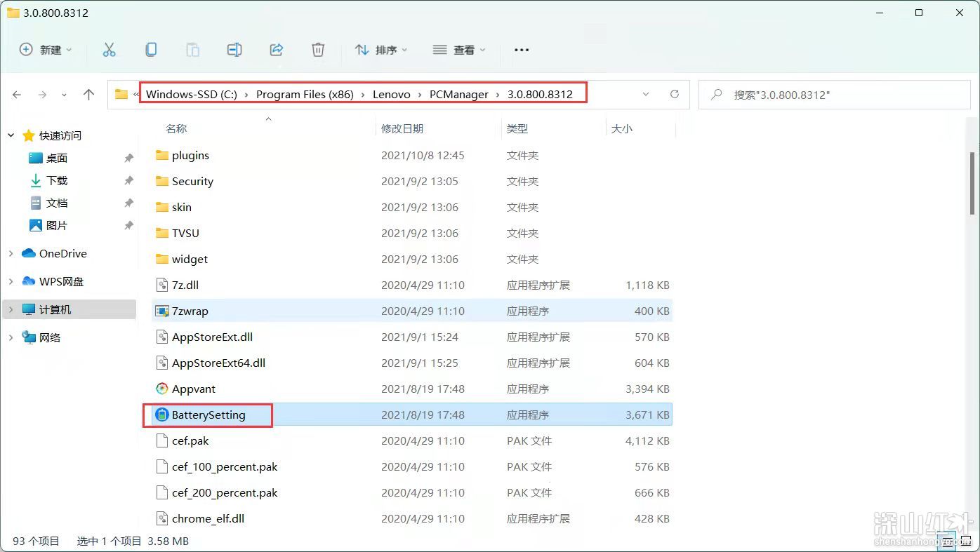Select 网络 in navigation pane
Viewport: 980px width, 552px height.
pos(50,337)
